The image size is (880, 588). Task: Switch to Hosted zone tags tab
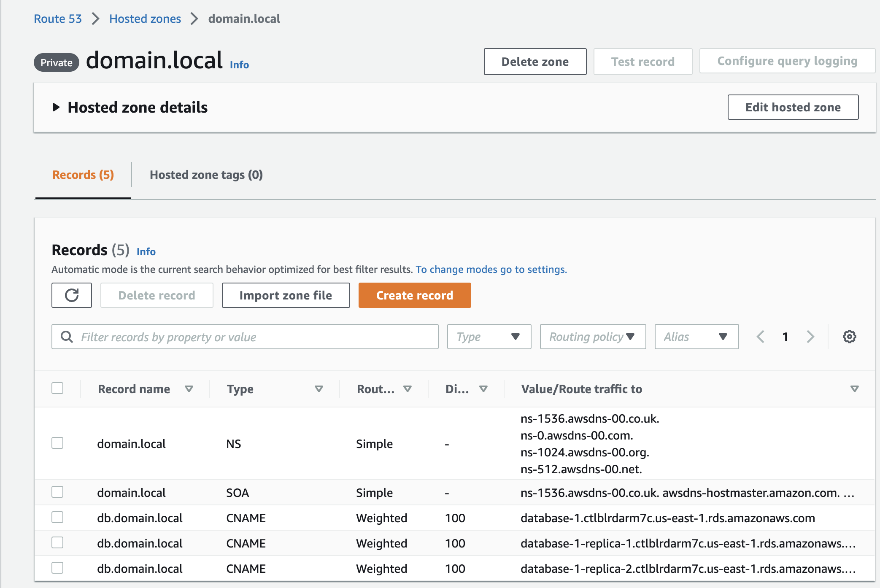click(206, 175)
